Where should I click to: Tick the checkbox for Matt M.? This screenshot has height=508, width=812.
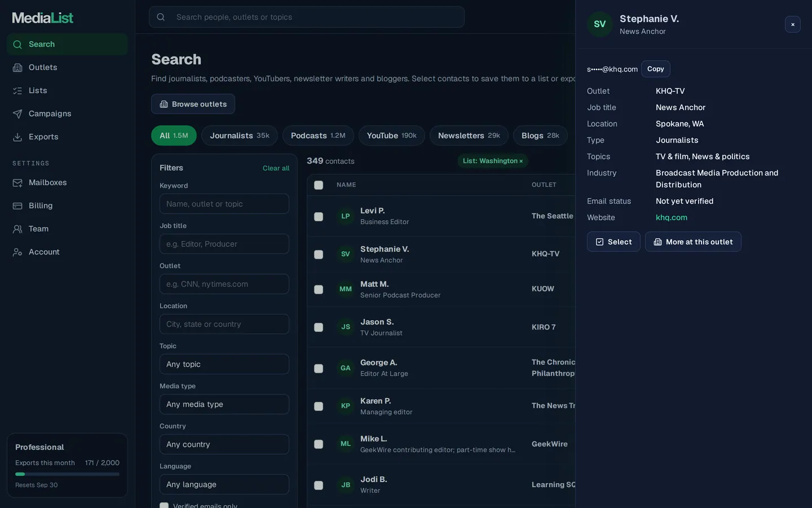pyautogui.click(x=319, y=290)
